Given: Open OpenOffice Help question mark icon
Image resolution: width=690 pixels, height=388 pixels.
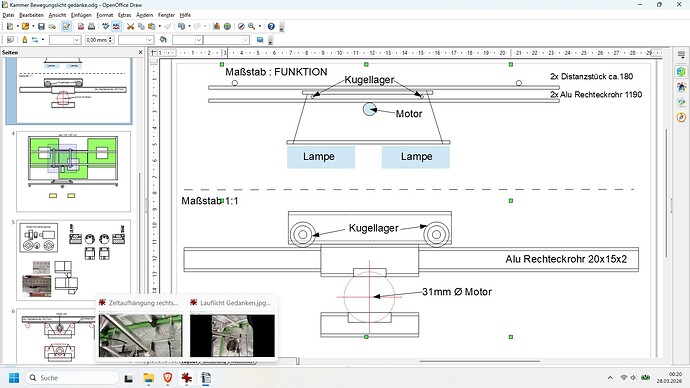Looking at the screenshot, I should click(271, 26).
